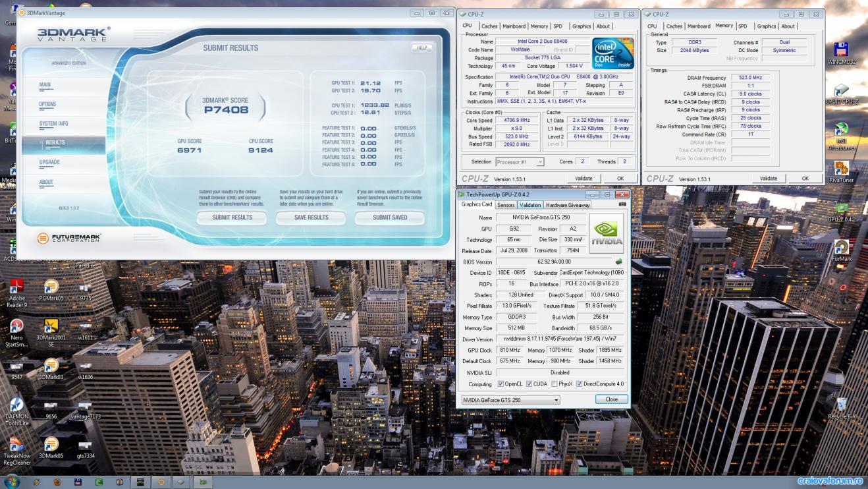868x489 pixels.
Task: Open the Hardware Giveaway tab in GPU-Z
Action: click(568, 205)
